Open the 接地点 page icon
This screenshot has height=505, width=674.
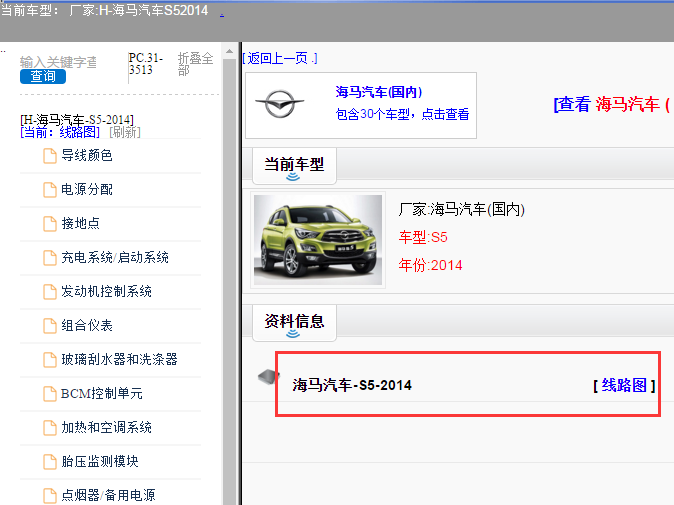coord(50,223)
